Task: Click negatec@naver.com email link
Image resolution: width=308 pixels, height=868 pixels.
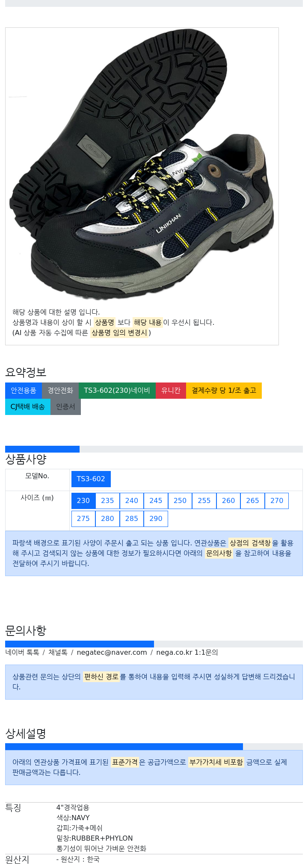Action: click(112, 653)
